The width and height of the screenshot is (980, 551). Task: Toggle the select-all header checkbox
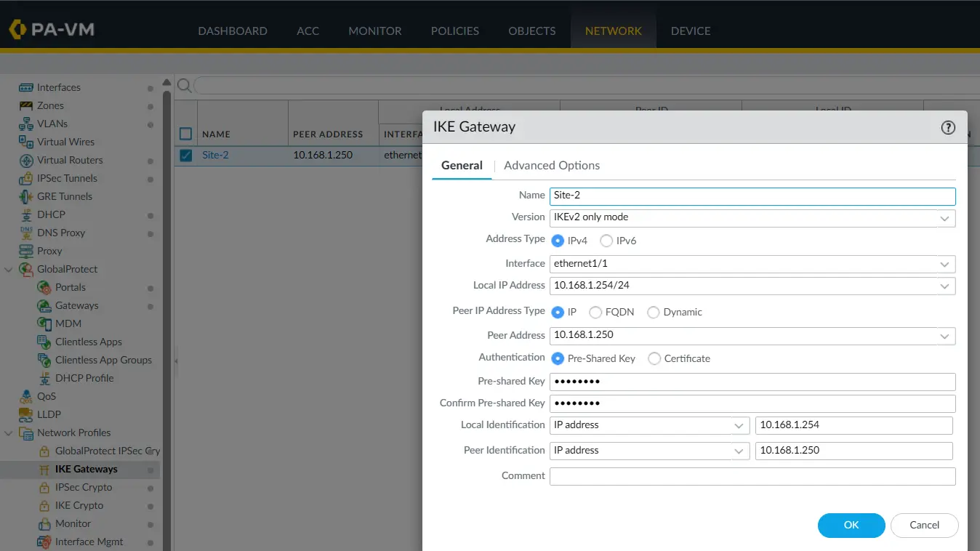point(185,134)
